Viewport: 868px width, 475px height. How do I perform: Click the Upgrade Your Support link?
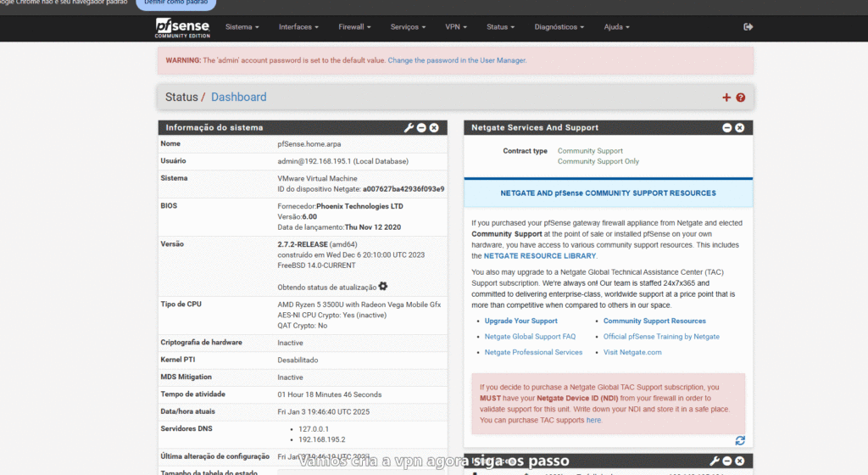click(x=521, y=321)
